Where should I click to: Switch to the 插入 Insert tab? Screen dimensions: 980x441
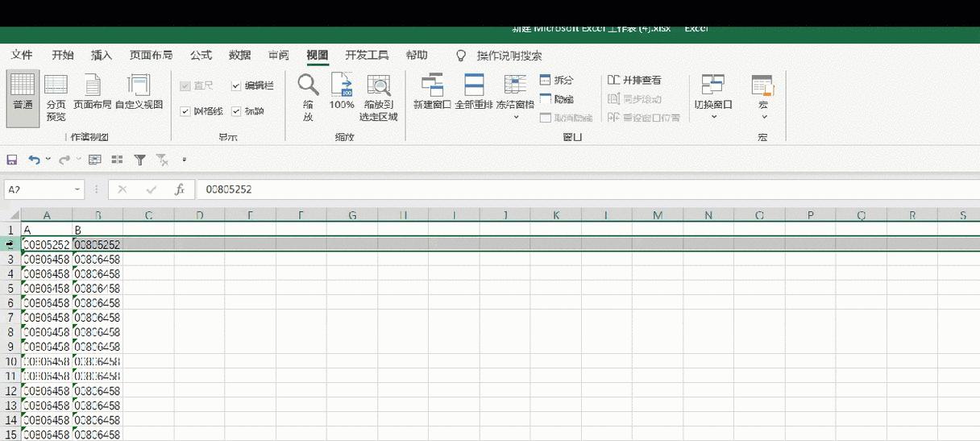pyautogui.click(x=102, y=55)
